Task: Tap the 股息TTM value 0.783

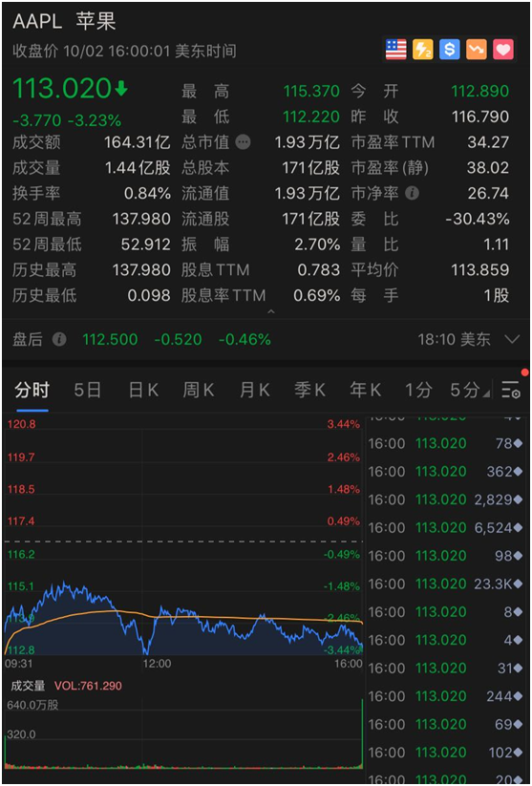Action: pyautogui.click(x=319, y=270)
